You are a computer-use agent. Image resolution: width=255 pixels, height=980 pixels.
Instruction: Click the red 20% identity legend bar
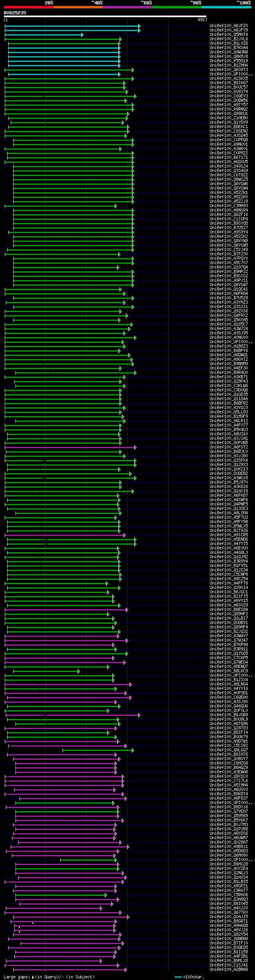29,7
